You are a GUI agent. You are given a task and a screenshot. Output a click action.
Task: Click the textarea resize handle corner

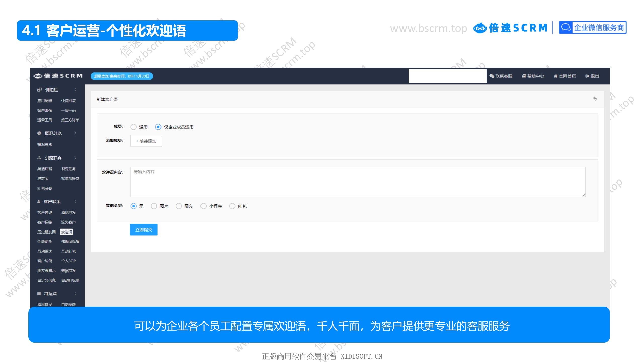(x=584, y=195)
